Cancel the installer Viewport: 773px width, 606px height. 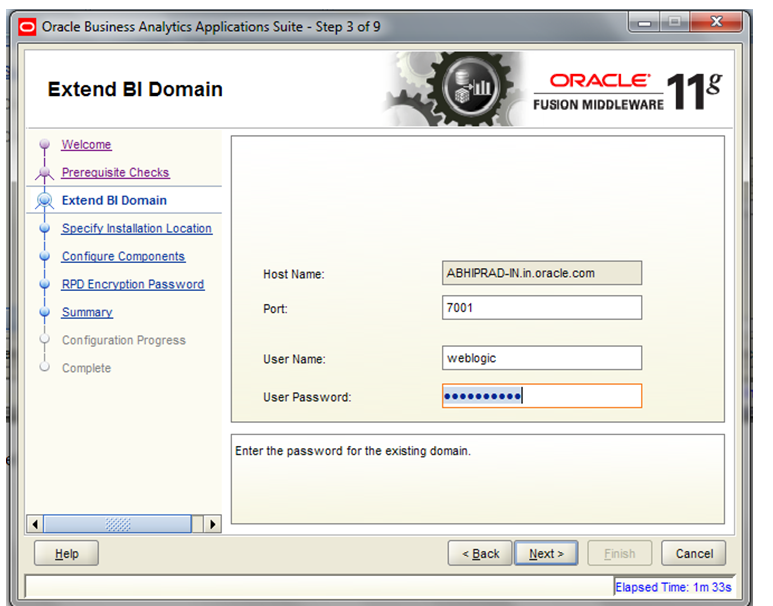click(694, 554)
